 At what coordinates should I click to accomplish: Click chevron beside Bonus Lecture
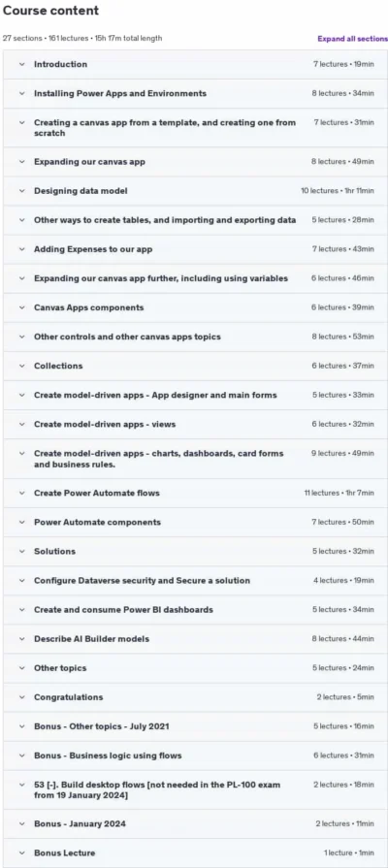click(x=22, y=853)
